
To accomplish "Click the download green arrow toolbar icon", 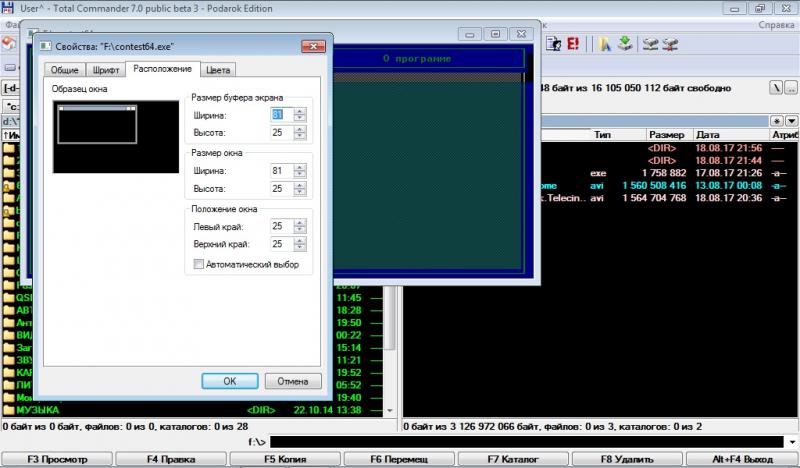I will pyautogui.click(x=625, y=44).
